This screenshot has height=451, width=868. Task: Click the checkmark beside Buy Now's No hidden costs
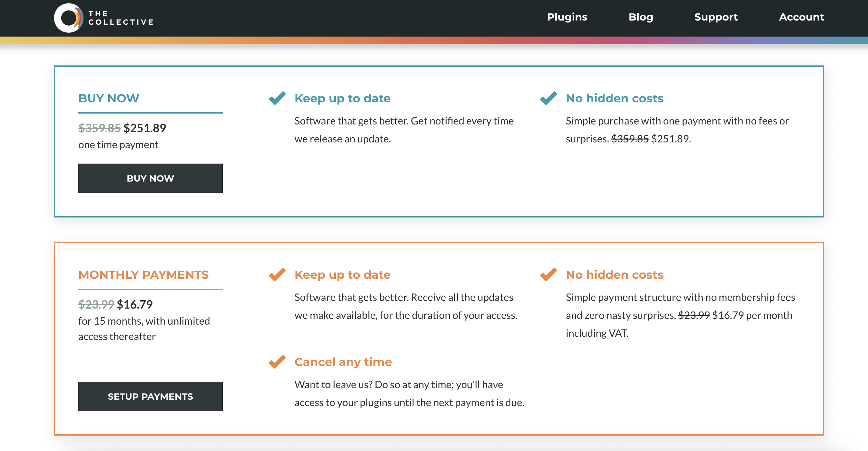point(548,98)
